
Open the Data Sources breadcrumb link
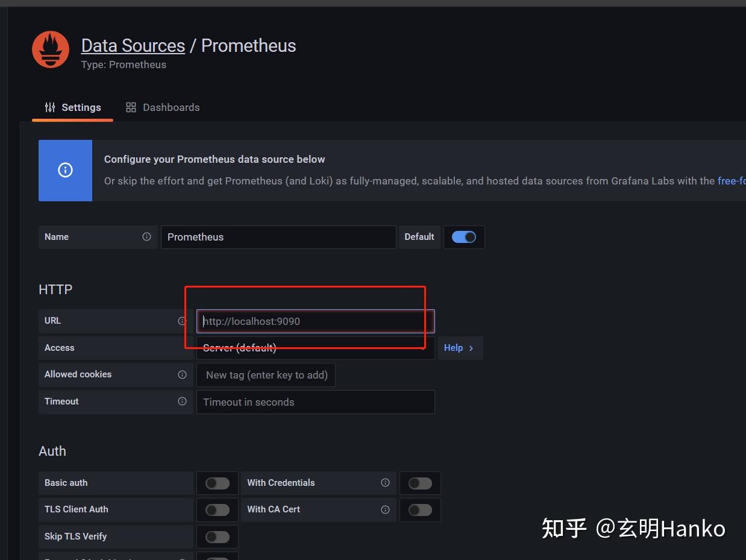coord(133,46)
